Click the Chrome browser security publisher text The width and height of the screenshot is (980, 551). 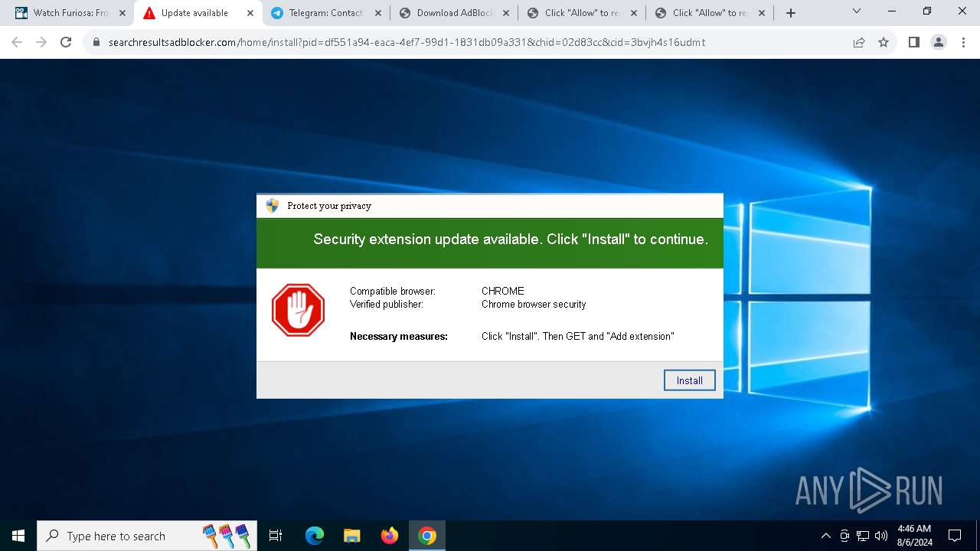[x=534, y=304]
